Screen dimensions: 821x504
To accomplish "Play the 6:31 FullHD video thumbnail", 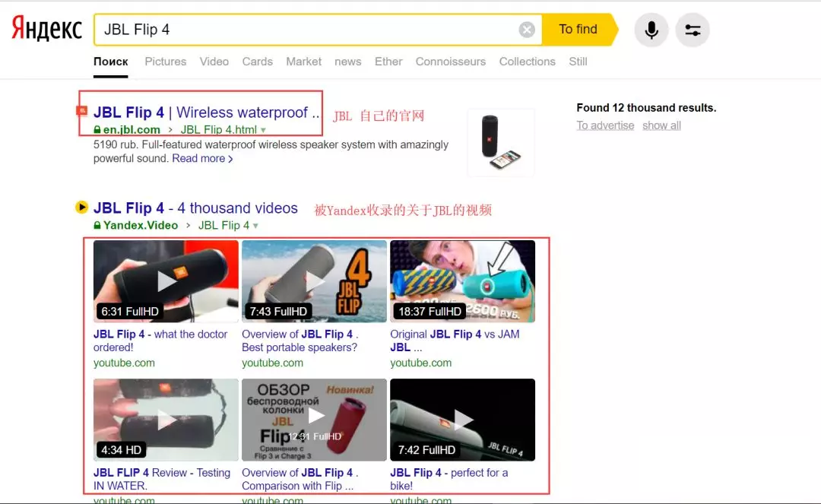I will pos(166,281).
